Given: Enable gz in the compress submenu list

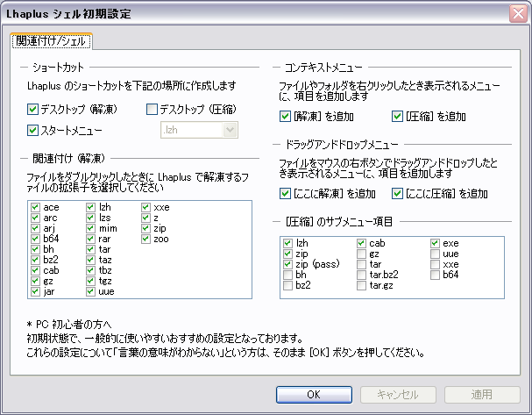Looking at the screenshot, I should (361, 254).
